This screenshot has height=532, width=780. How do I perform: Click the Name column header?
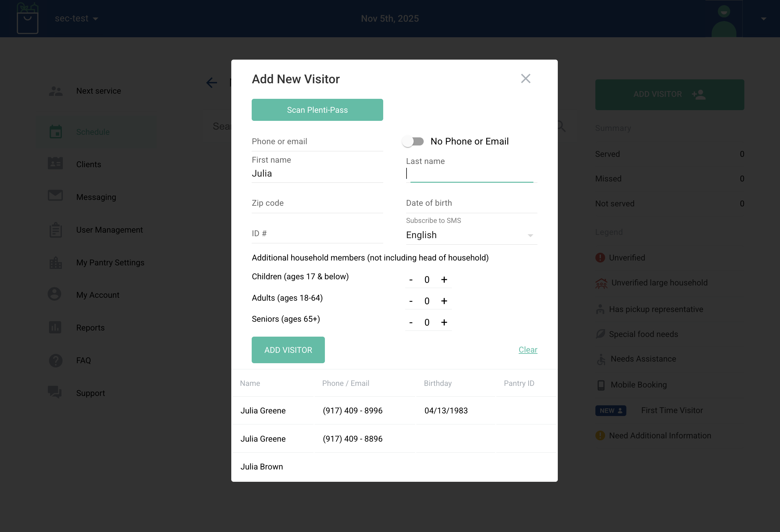[250, 383]
